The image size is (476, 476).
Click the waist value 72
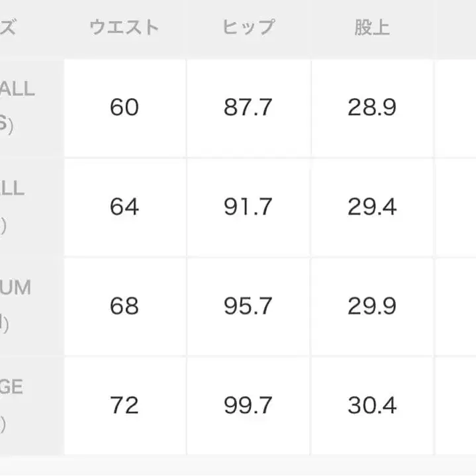point(124,405)
